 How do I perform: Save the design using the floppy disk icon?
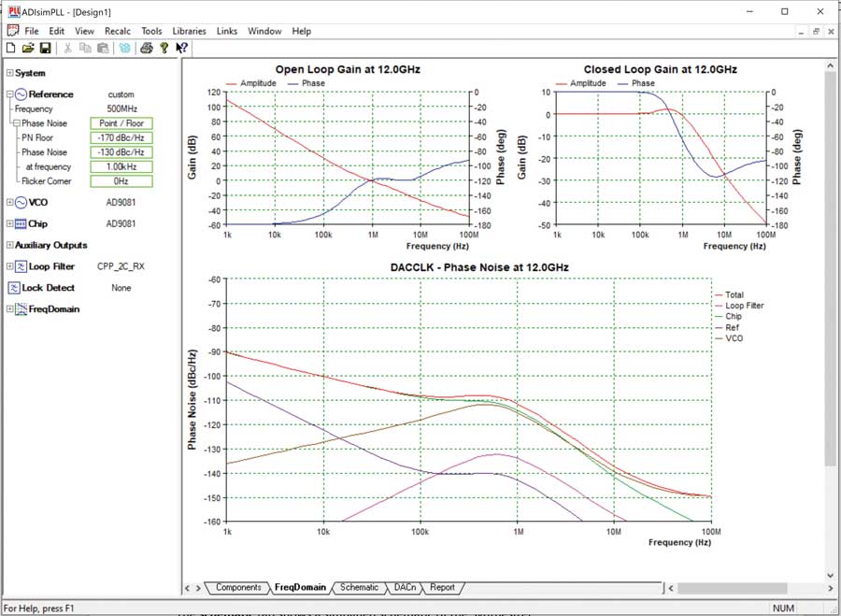[45, 48]
